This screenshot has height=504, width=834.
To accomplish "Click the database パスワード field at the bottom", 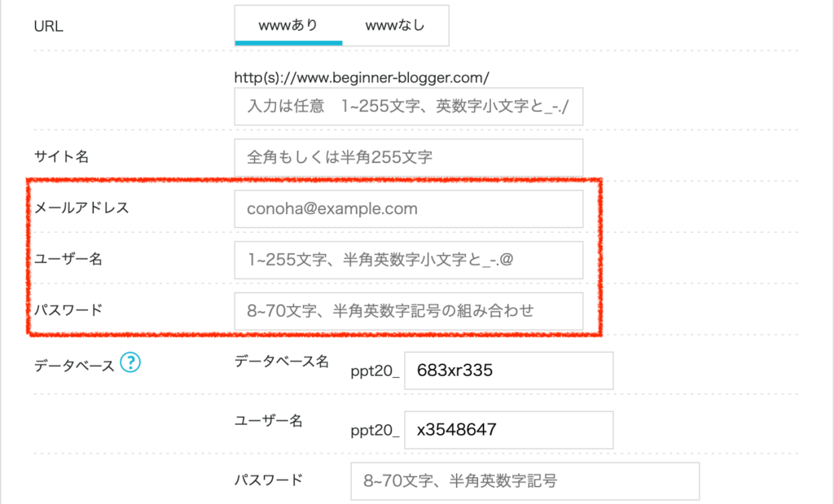I will (525, 481).
